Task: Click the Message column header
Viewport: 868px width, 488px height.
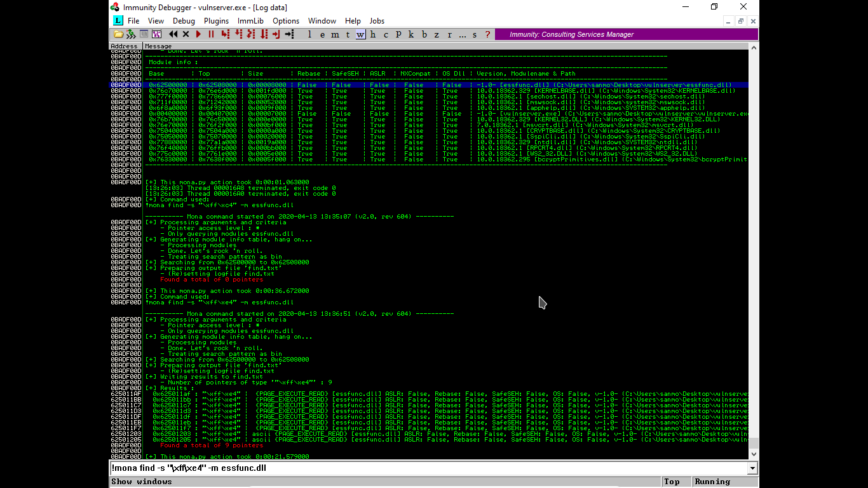Action: coord(445,46)
